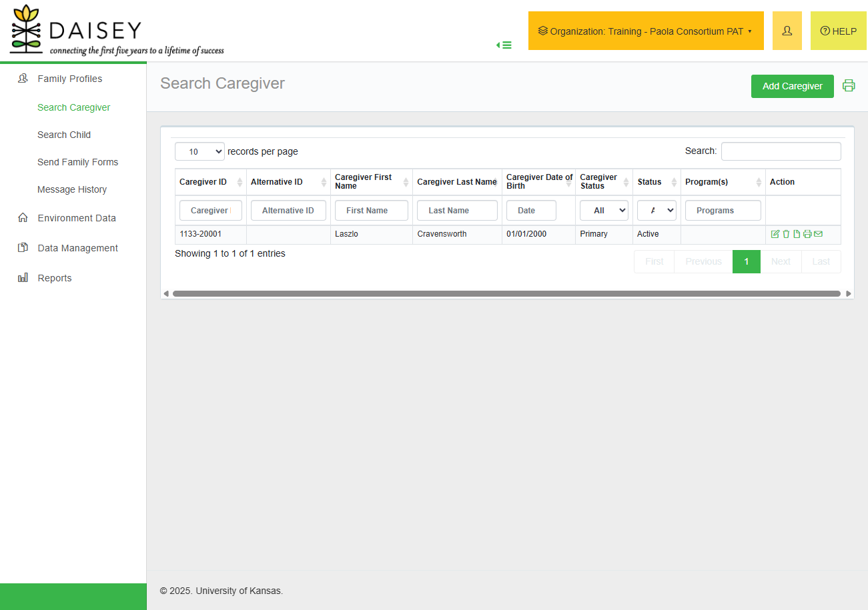Sort table by Caregiver ID column
The height and width of the screenshot is (610, 868).
pos(211,182)
